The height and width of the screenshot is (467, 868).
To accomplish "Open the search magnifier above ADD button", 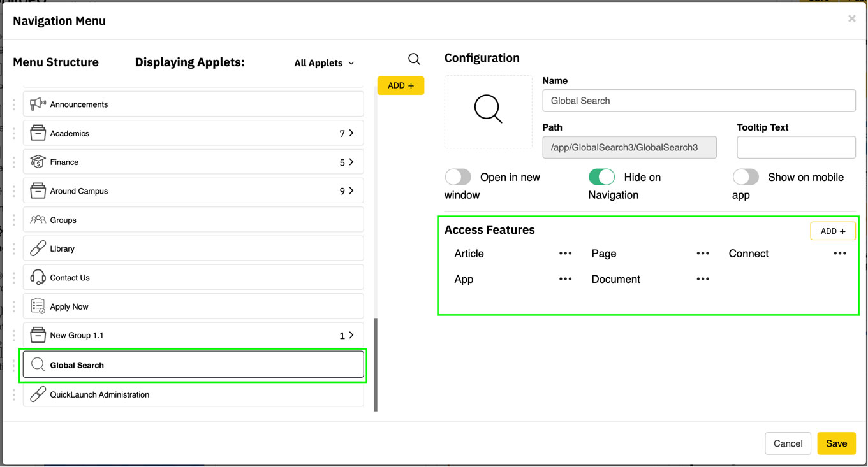I will 415,59.
